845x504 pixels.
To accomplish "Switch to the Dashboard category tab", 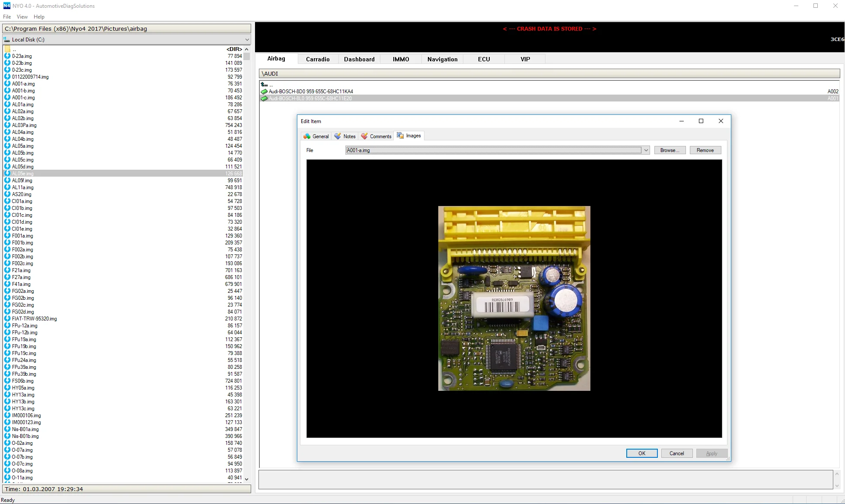I will click(x=359, y=59).
